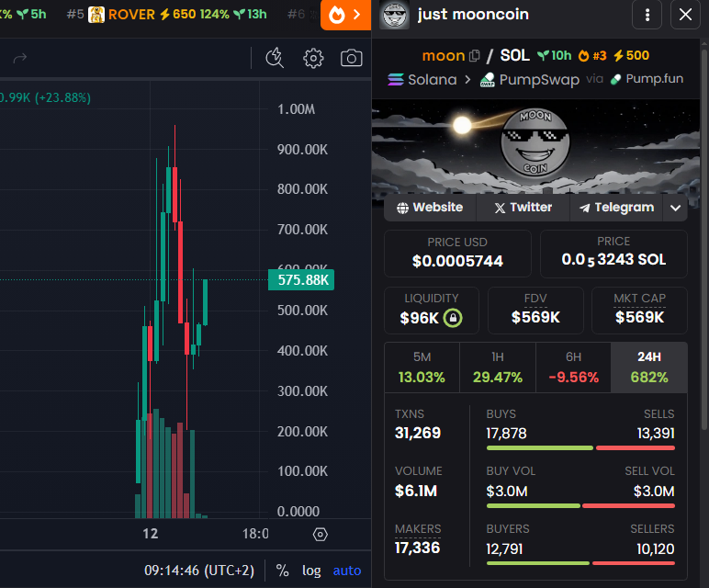Viewport: 709px width, 588px height.
Task: Select the 6H stats tab
Action: 573,367
